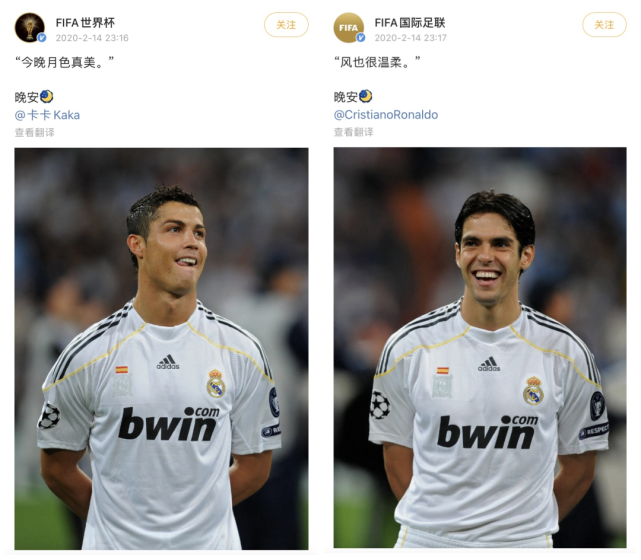Open FIFA 世界杯 account name
This screenshot has width=641, height=560.
[85, 23]
